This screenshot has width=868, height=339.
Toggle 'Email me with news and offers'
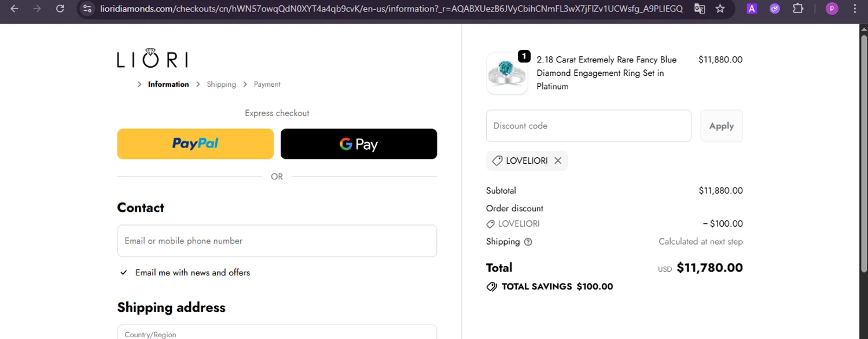[123, 272]
